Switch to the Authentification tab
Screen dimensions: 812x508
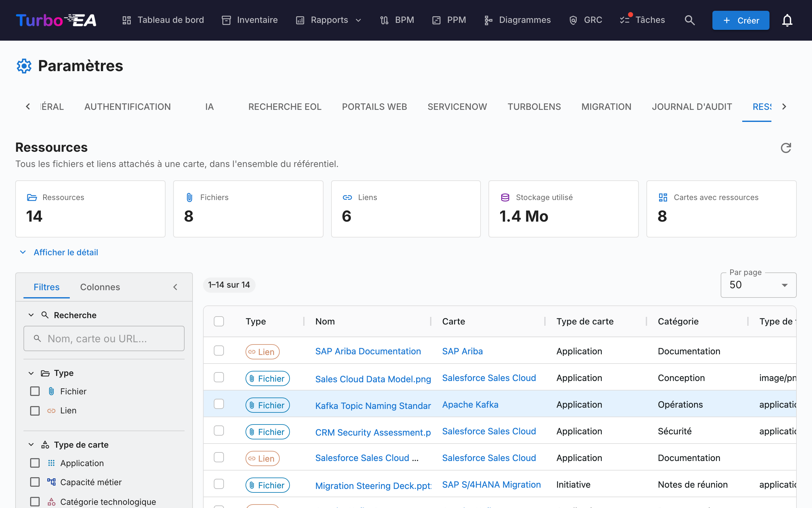click(x=128, y=107)
